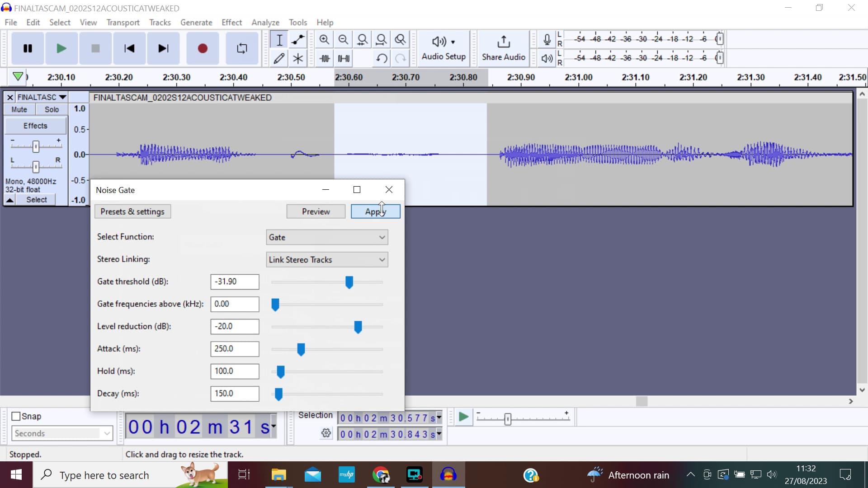This screenshot has height=488, width=868.
Task: Click the Share Audio button
Action: tap(504, 48)
